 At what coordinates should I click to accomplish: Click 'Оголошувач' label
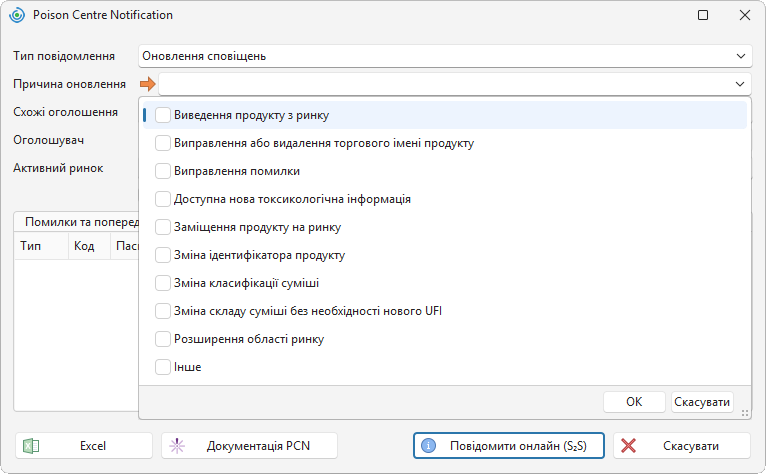tap(48, 140)
